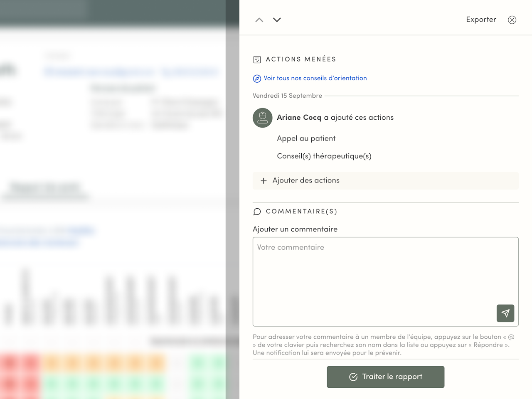Click the Traiter le rapport button
This screenshot has width=532, height=399.
386,377
